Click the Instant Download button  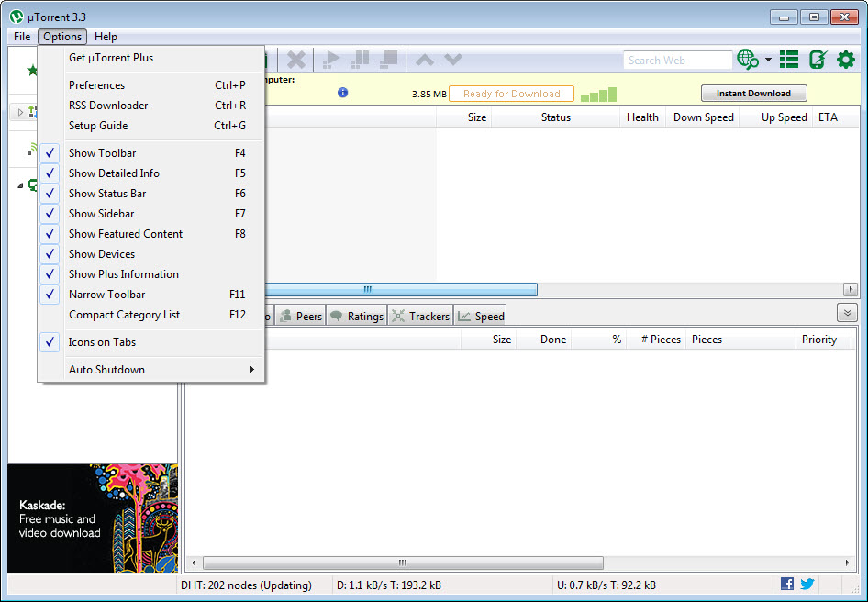point(753,93)
